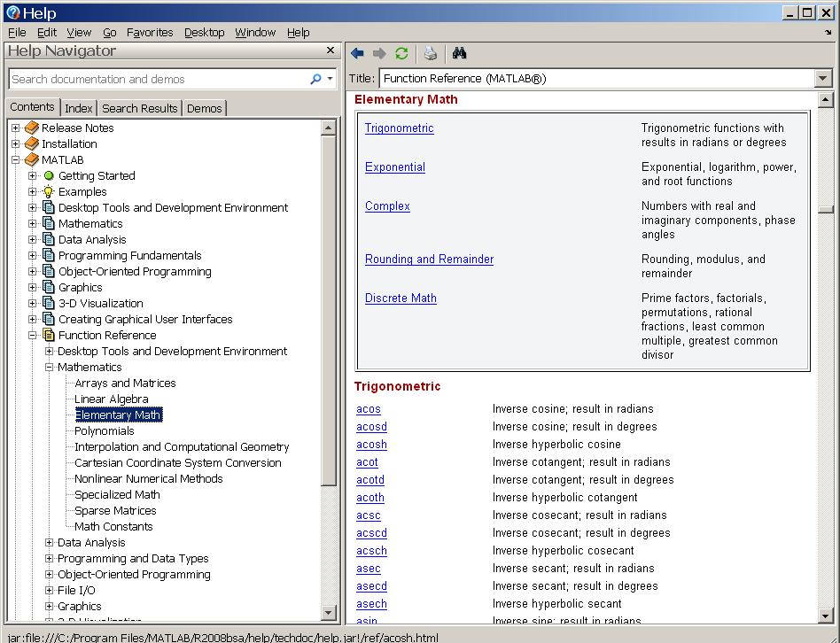The image size is (840, 643).
Task: Click the document icon beside 3-D Visualization
Action: click(49, 303)
